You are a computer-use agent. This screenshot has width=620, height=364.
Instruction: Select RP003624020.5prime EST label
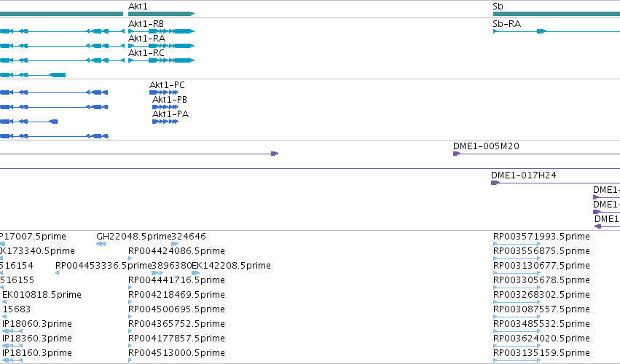point(541,339)
